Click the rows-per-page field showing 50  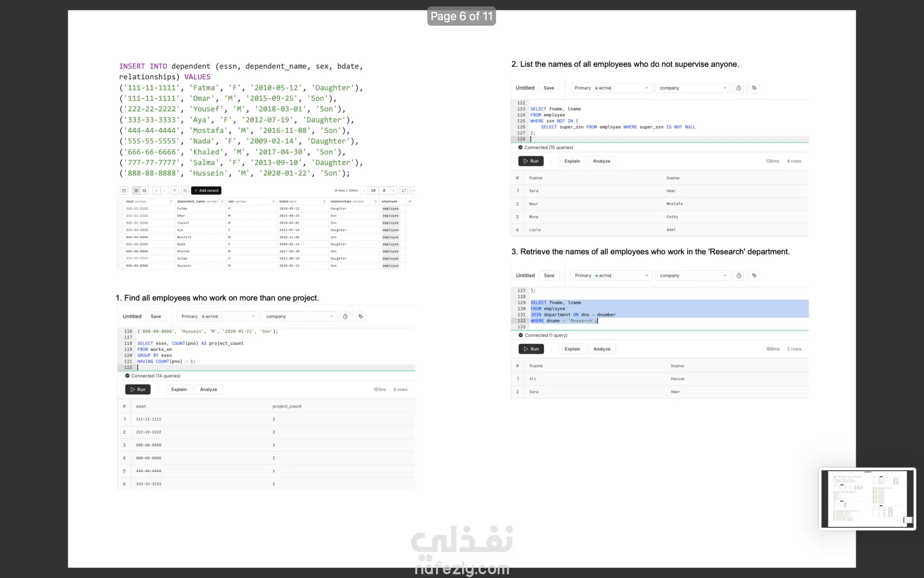373,190
